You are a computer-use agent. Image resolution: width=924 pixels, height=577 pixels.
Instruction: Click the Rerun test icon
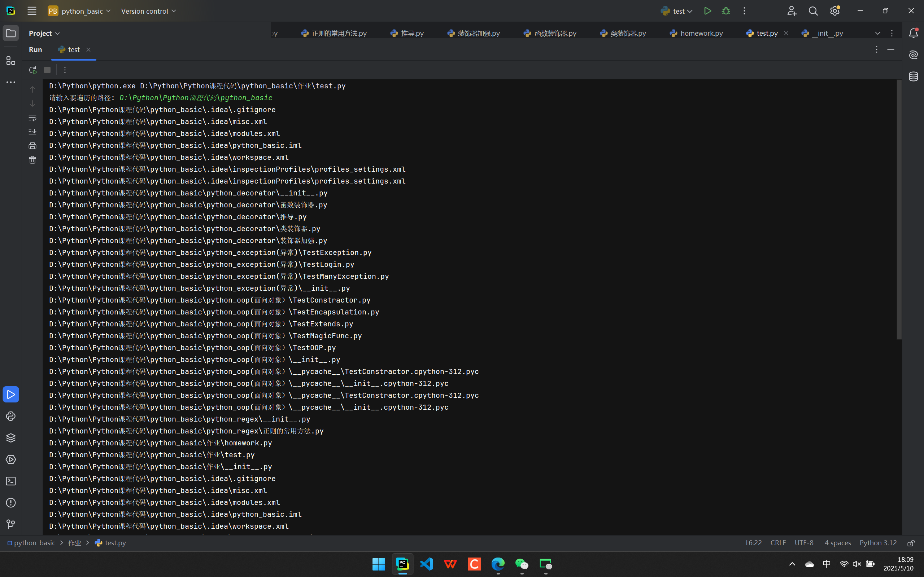(x=32, y=70)
